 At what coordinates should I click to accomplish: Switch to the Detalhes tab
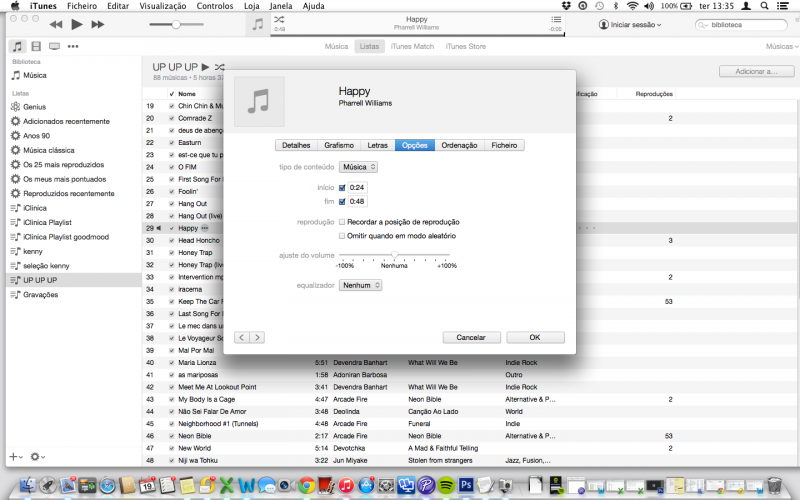tap(296, 145)
